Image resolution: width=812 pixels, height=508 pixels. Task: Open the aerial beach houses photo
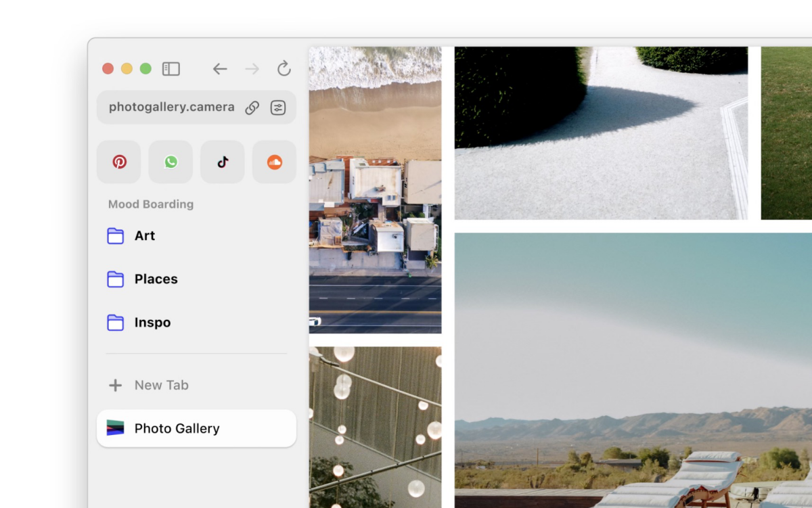point(376,190)
